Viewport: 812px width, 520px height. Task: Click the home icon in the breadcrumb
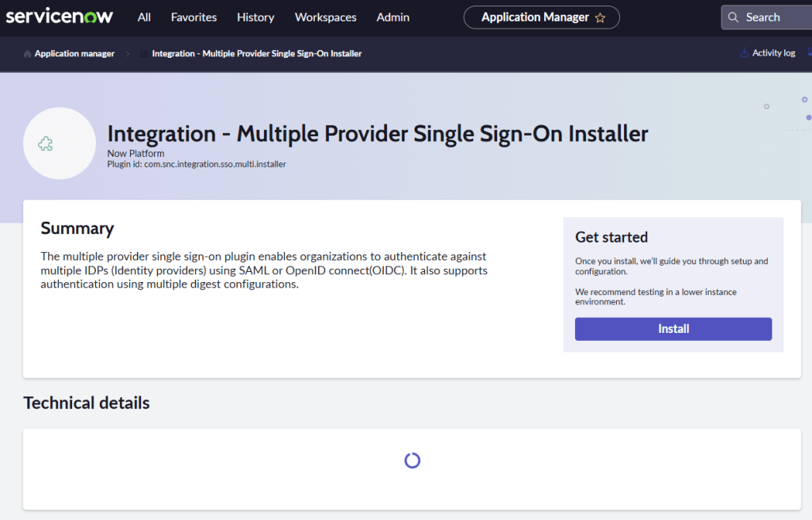pos(28,54)
